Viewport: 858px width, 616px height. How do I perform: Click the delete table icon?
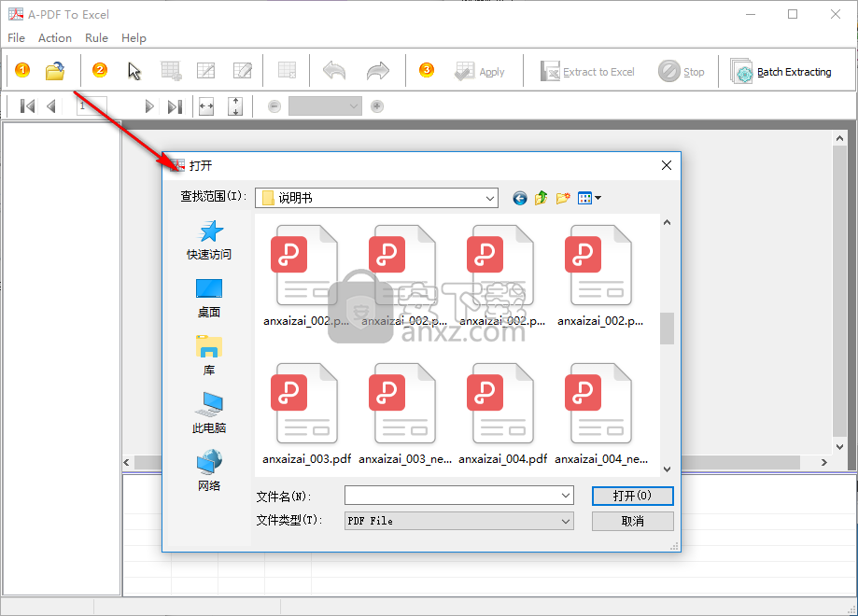point(288,71)
